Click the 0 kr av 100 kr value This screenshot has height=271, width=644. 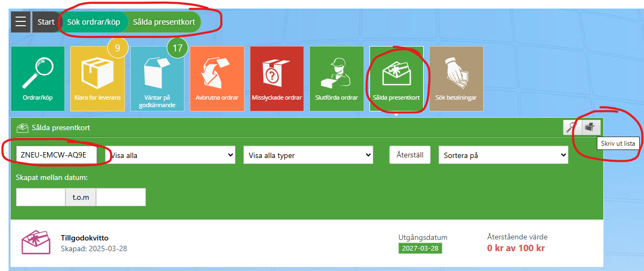coord(516,249)
